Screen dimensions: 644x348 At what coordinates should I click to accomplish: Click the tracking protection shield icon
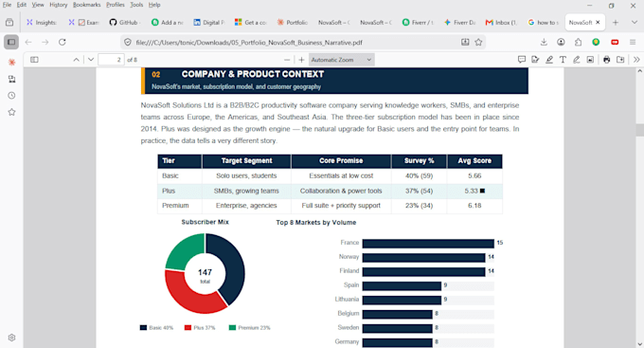click(128, 43)
